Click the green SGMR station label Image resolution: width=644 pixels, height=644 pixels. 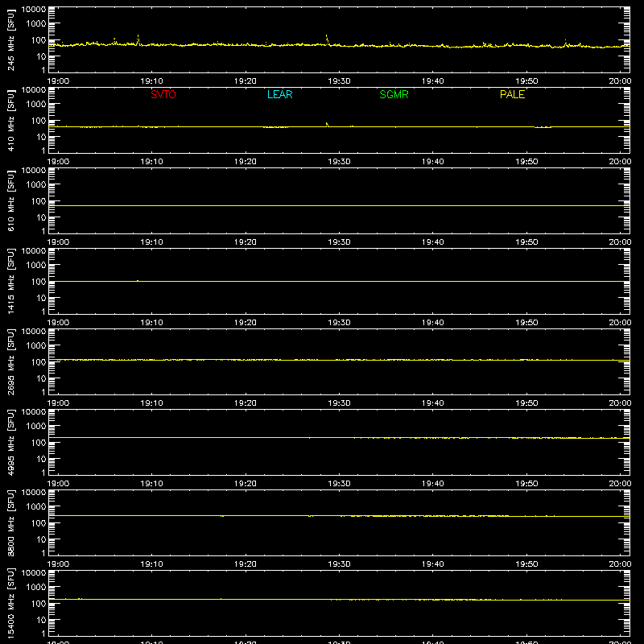coord(394,94)
